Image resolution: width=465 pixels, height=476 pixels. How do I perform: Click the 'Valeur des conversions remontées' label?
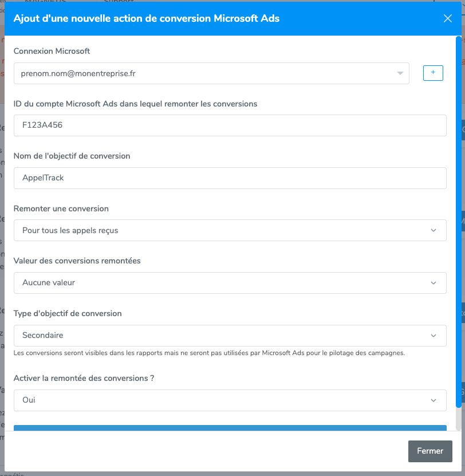pyautogui.click(x=77, y=261)
